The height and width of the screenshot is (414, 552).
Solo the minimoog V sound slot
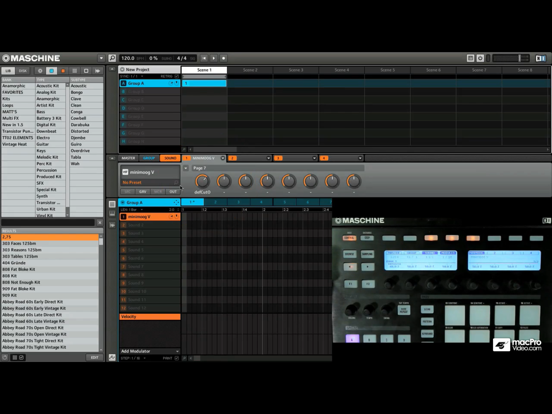click(x=176, y=217)
